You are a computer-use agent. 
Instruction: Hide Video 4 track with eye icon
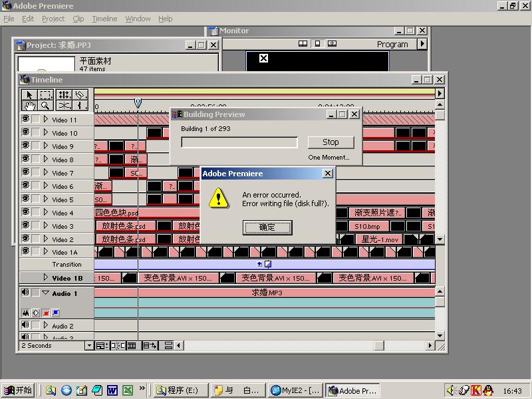click(x=25, y=211)
